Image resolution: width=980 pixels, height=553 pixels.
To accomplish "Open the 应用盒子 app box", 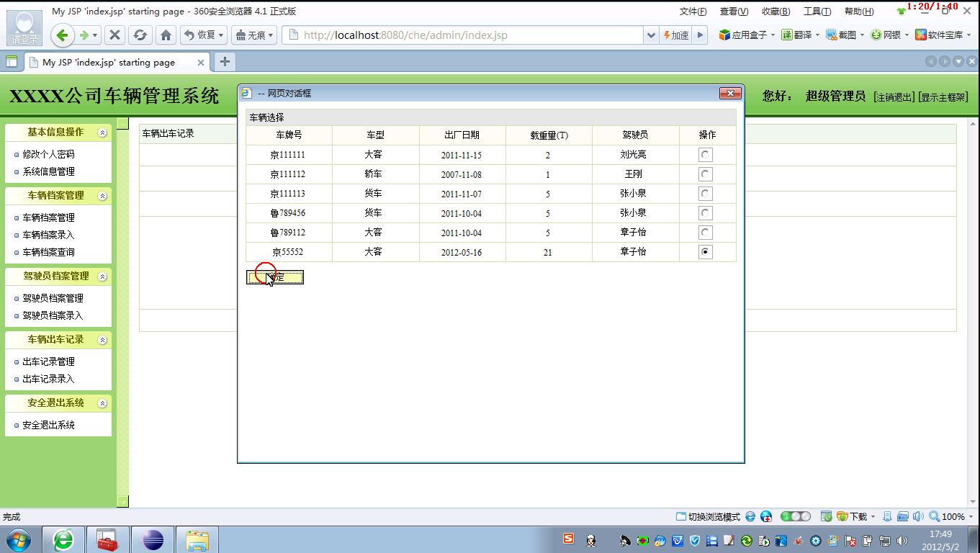I will pos(747,35).
